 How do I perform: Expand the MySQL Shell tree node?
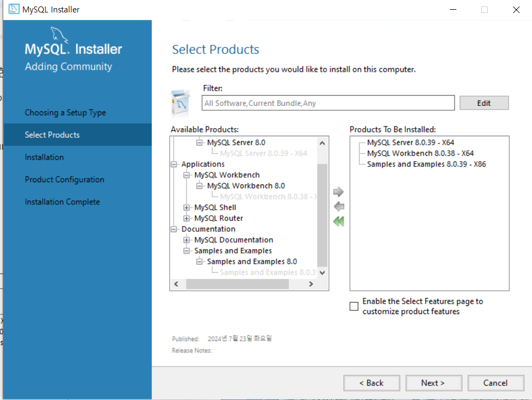[186, 208]
